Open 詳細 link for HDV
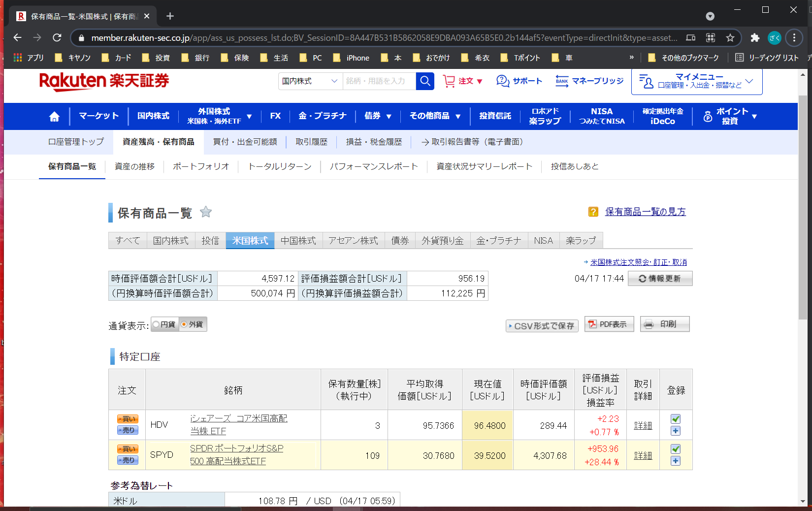Screen dimensions: 812x511 coord(643,426)
